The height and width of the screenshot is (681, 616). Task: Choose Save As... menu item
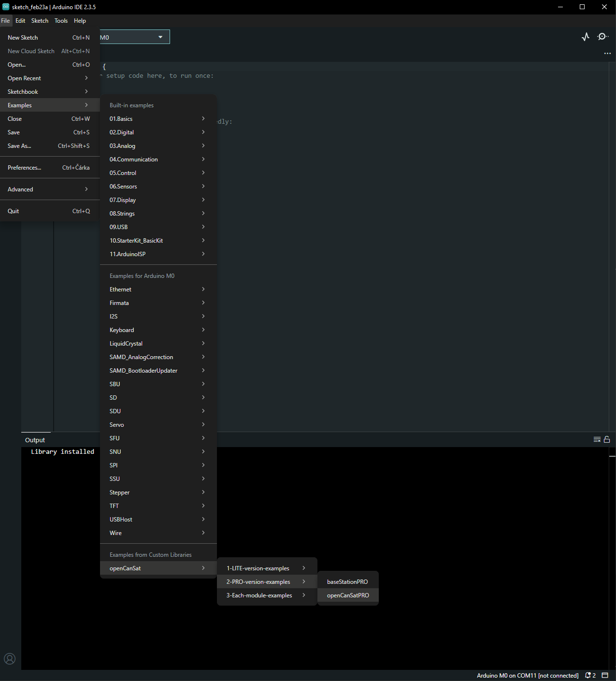tap(50, 146)
